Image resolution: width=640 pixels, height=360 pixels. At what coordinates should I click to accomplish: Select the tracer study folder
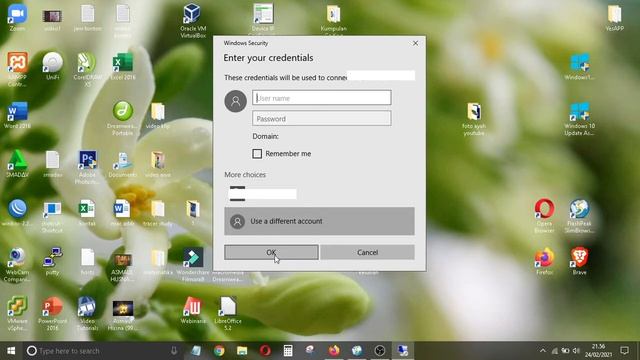point(158,213)
